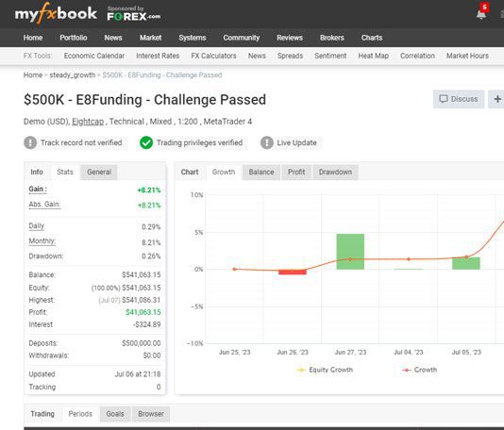Open the Home navigation menu
The image size is (504, 430).
pos(33,38)
